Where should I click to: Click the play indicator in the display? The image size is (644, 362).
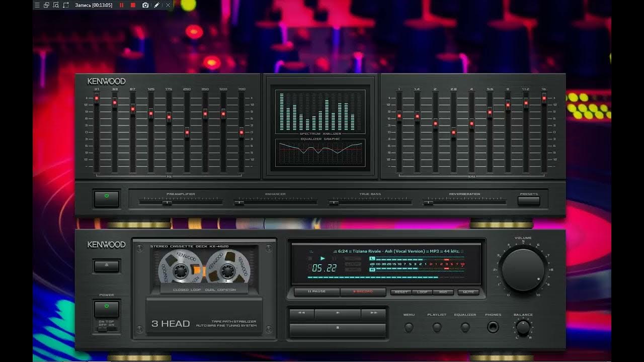tap(323, 258)
